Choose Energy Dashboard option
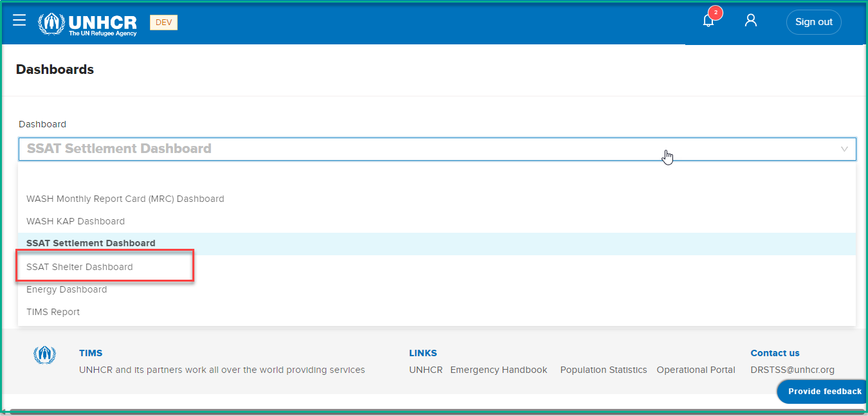Screen dimensions: 868x416 (x=437, y=289)
